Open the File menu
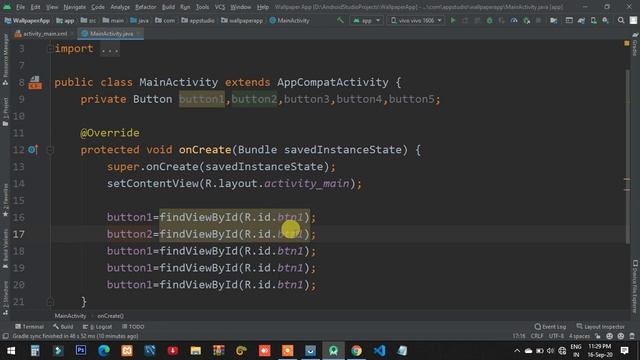640x360 pixels. 20,7
